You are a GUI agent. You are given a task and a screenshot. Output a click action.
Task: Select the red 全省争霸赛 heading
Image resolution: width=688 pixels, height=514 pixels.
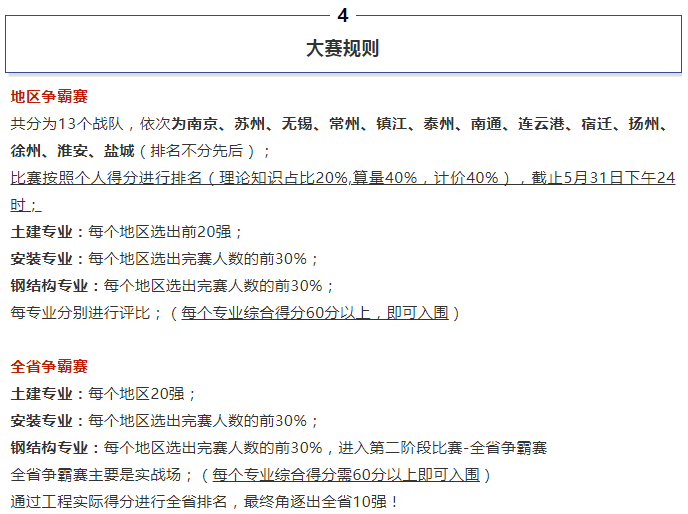pos(49,367)
